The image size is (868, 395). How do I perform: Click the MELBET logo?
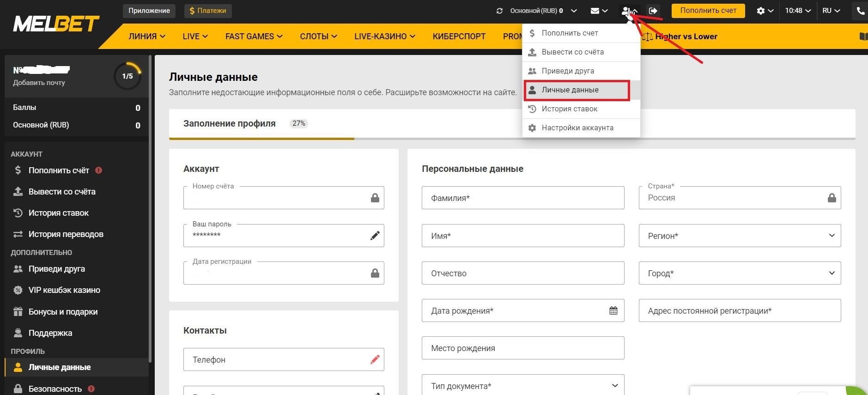coord(56,24)
